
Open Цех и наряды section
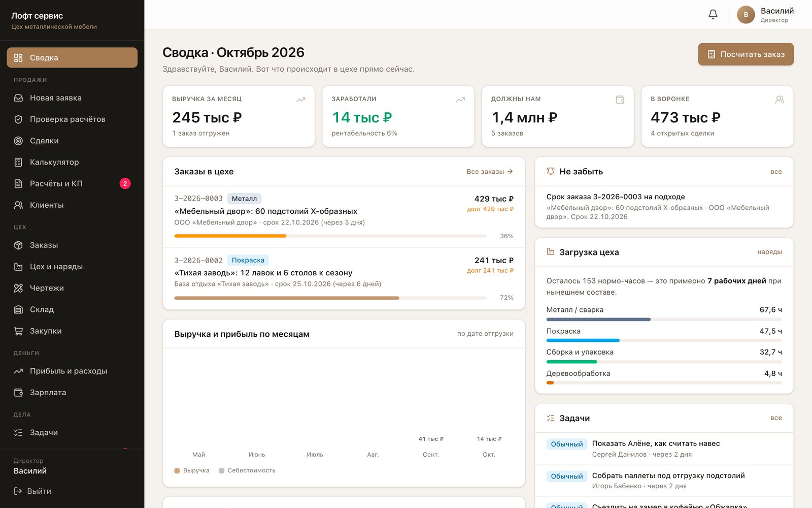pos(72,267)
